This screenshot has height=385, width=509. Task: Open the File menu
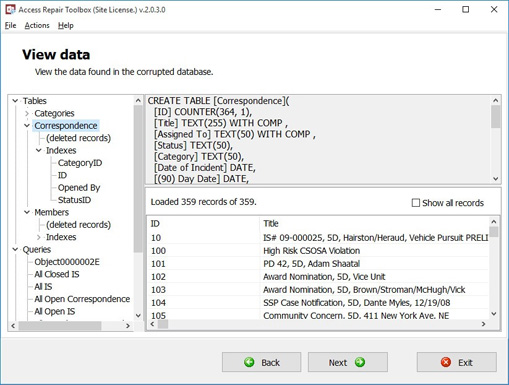[10, 25]
